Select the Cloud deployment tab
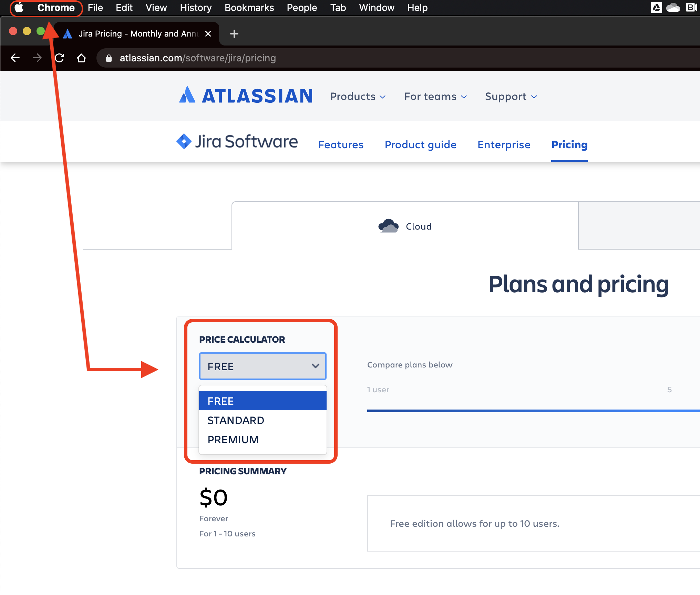Image resolution: width=700 pixels, height=595 pixels. click(x=405, y=226)
